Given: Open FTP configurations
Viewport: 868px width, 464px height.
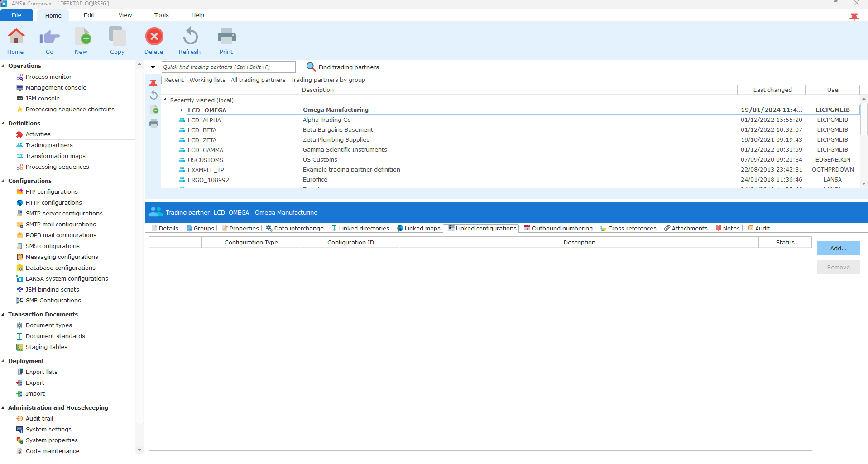Looking at the screenshot, I should pyautogui.click(x=52, y=192).
